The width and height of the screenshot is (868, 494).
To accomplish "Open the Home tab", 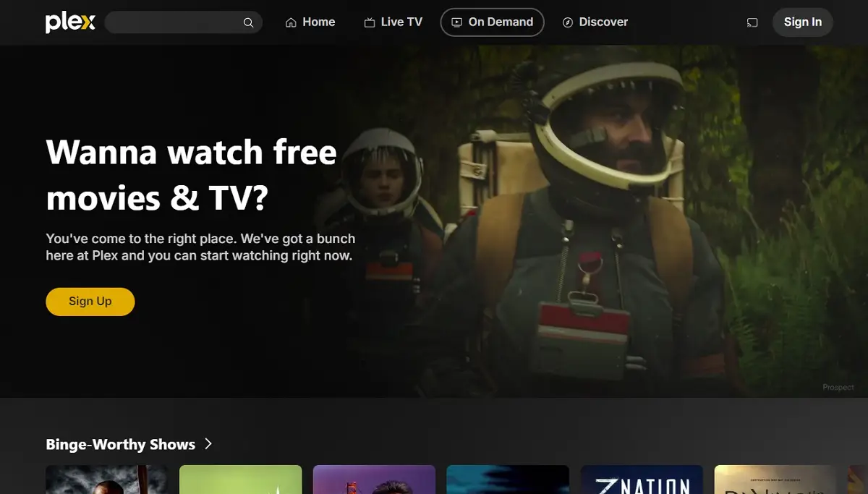I will click(310, 22).
